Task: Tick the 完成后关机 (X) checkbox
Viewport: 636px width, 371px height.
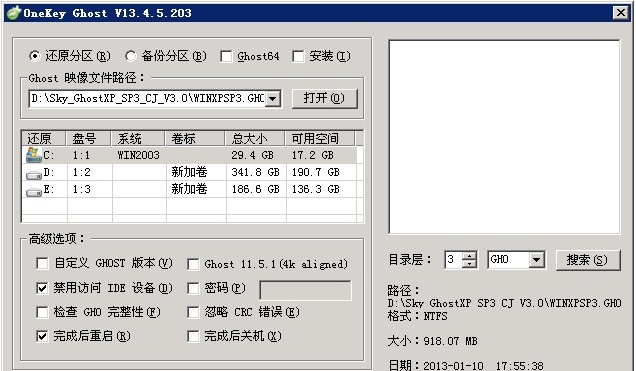Action: coord(193,336)
